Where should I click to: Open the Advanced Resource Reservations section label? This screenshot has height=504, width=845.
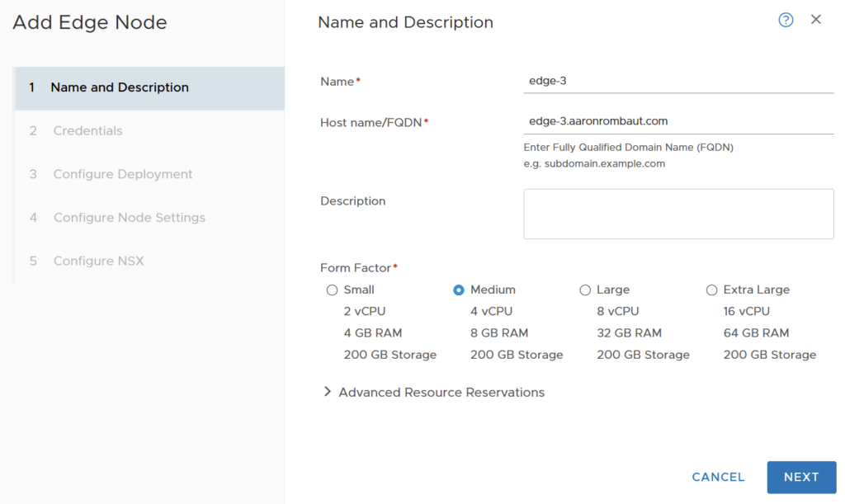(x=441, y=392)
